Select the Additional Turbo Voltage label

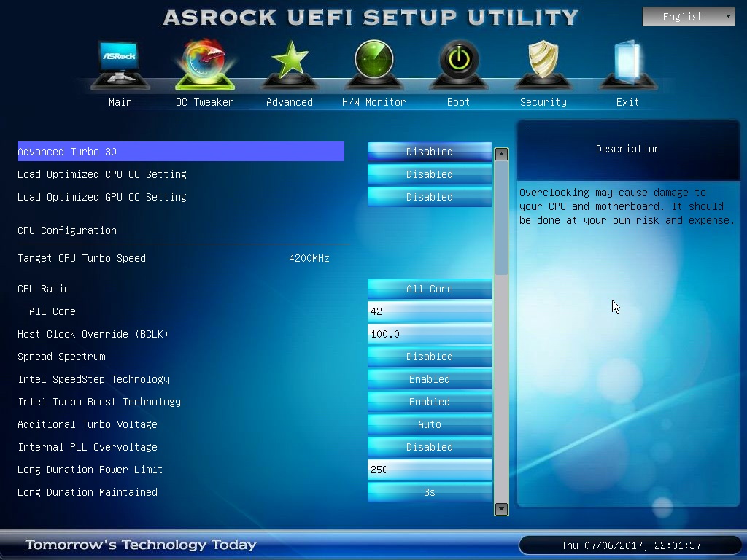point(88,424)
